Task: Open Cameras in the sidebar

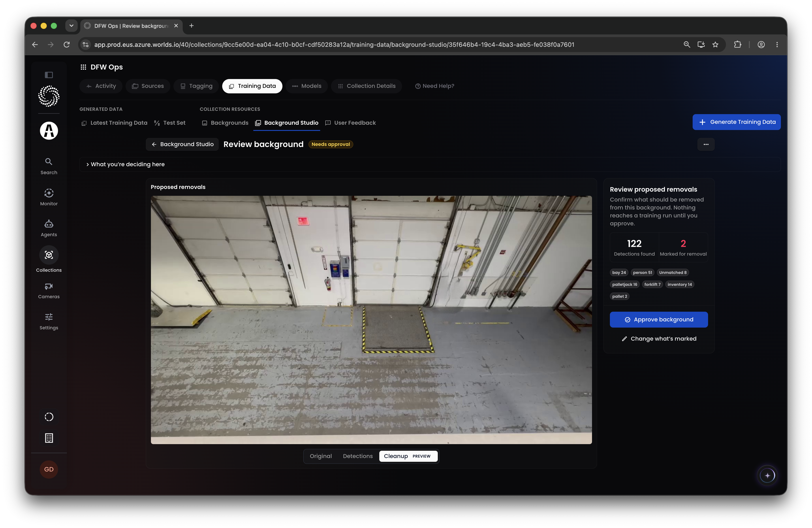Action: pyautogui.click(x=49, y=291)
